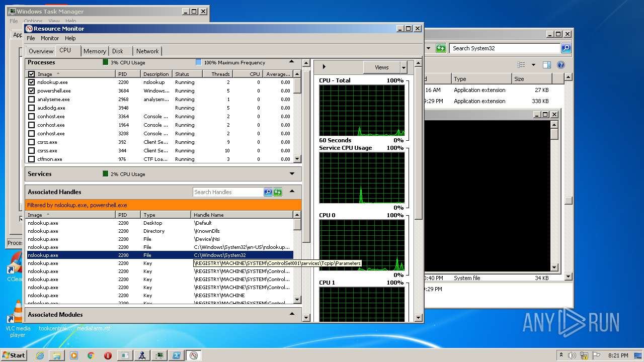Open Google Chrome from the taskbar

pyautogui.click(x=91, y=355)
